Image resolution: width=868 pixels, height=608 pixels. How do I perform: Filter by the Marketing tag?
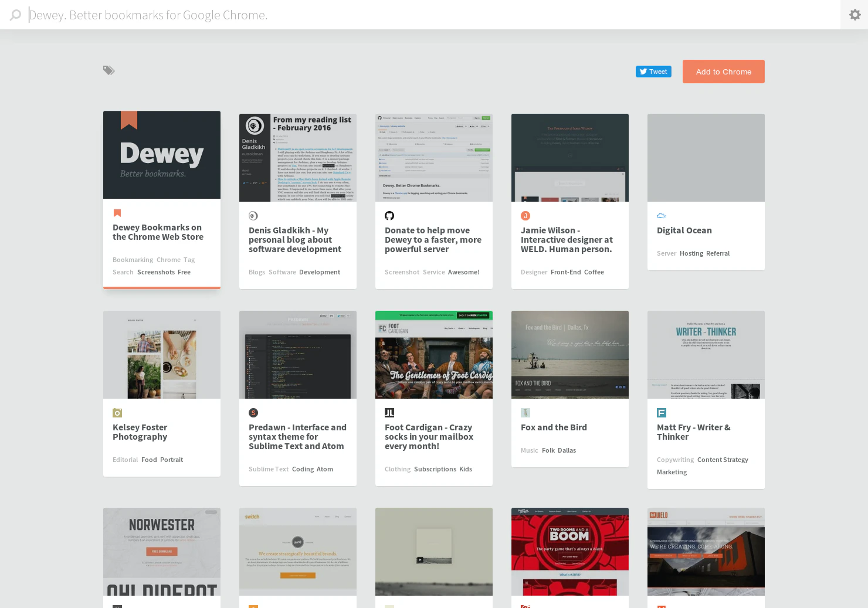tap(672, 472)
